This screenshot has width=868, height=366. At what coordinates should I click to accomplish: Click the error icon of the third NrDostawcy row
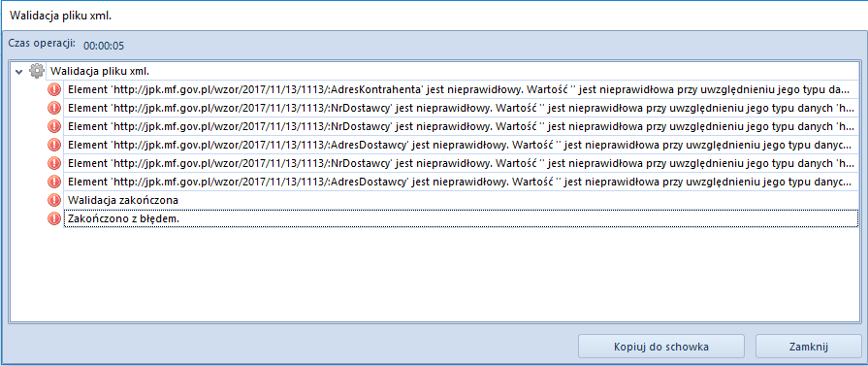click(55, 163)
